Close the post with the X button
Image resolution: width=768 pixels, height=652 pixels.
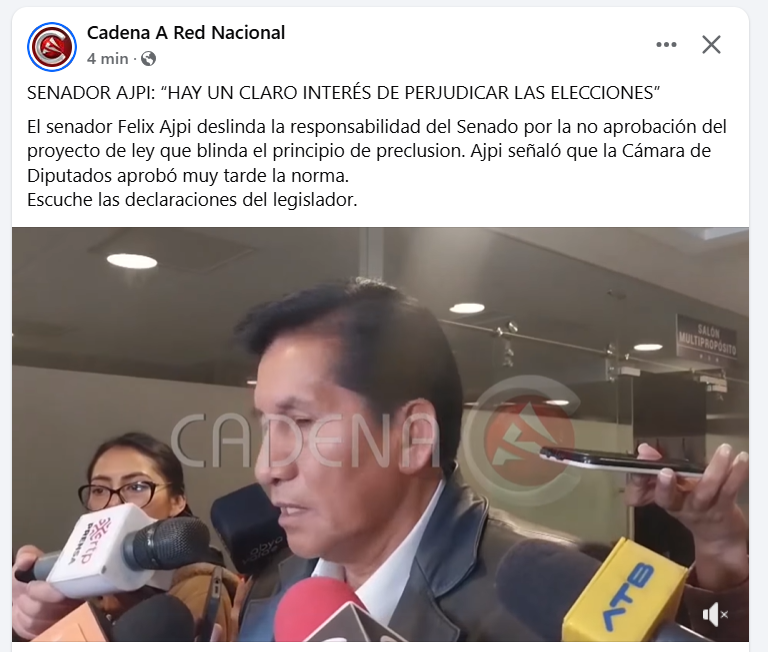[711, 45]
